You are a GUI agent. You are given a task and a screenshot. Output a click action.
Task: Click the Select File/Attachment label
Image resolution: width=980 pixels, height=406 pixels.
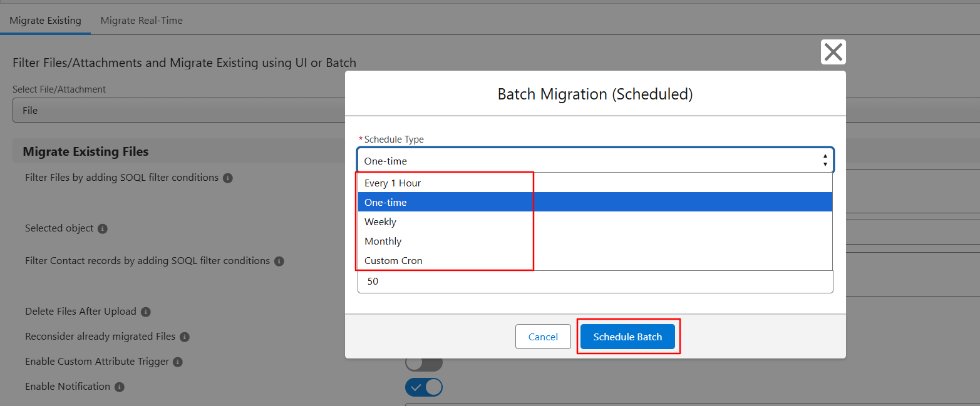(x=59, y=89)
